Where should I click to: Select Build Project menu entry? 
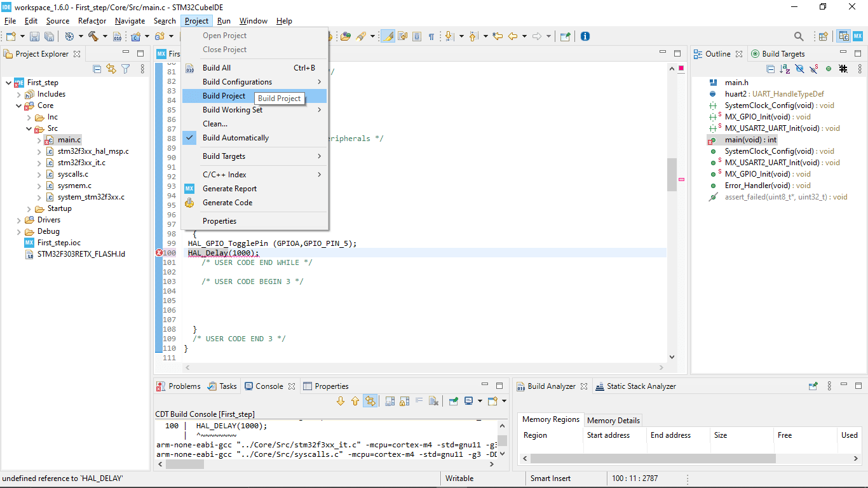click(254, 96)
